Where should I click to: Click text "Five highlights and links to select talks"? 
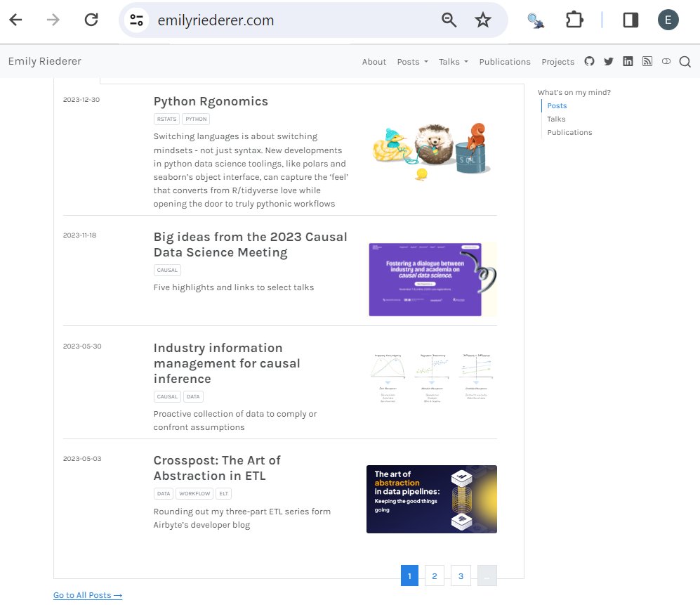pos(234,287)
